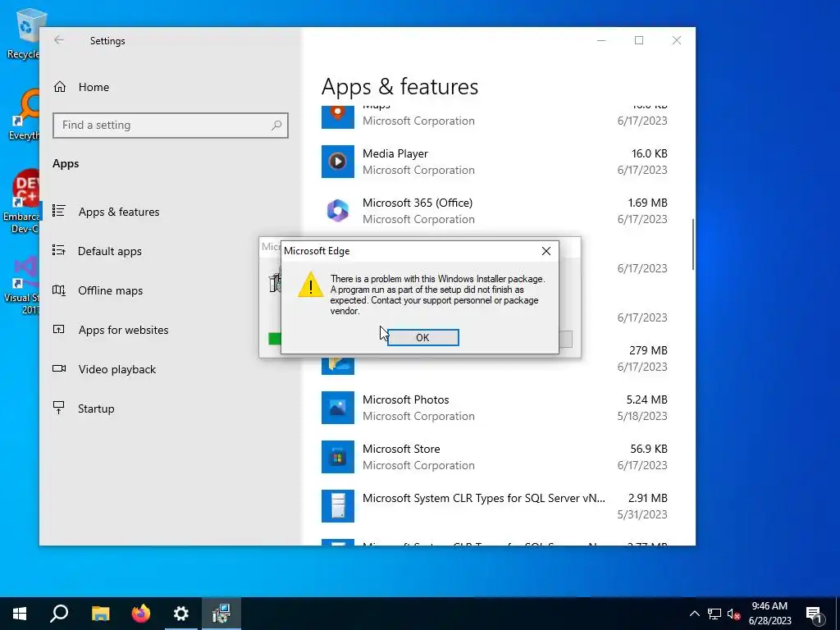The height and width of the screenshot is (630, 840).
Task: Select the Microsoft Store app icon
Action: pos(337,457)
